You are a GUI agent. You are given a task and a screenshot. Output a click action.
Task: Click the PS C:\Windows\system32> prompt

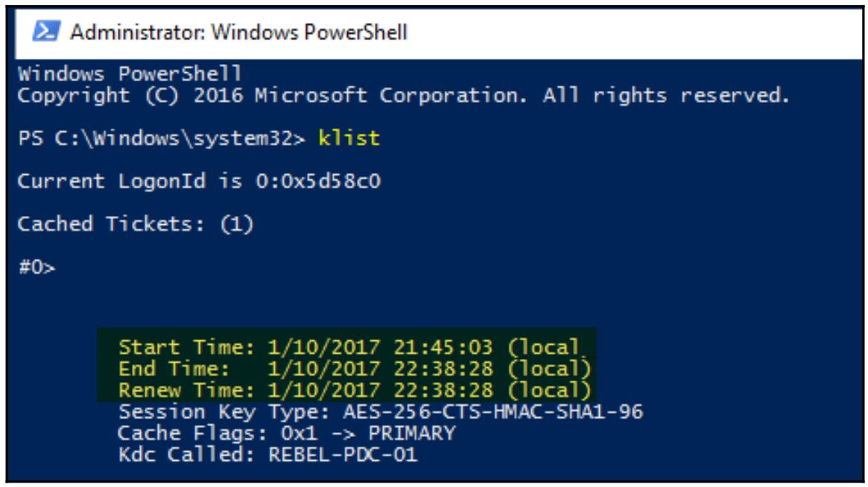162,139
